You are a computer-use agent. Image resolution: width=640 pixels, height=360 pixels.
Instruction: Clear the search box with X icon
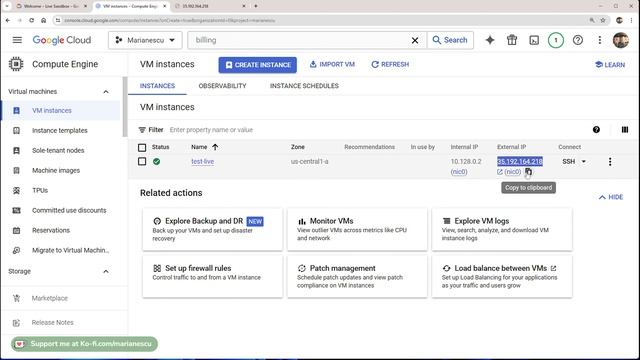[x=415, y=40]
